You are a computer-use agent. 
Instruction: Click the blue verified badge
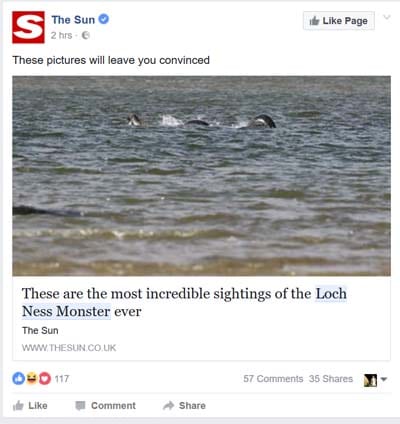click(x=104, y=19)
